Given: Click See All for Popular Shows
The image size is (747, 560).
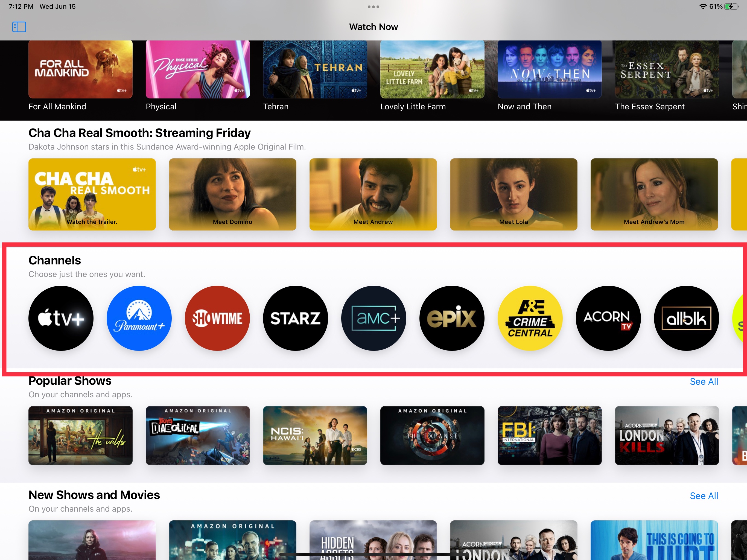Looking at the screenshot, I should [704, 382].
